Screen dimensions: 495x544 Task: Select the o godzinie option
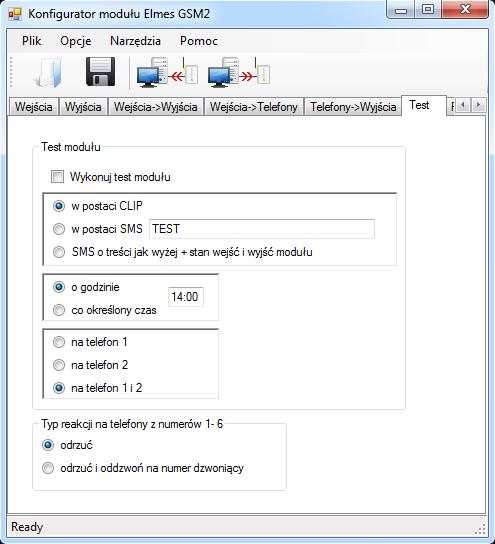59,287
